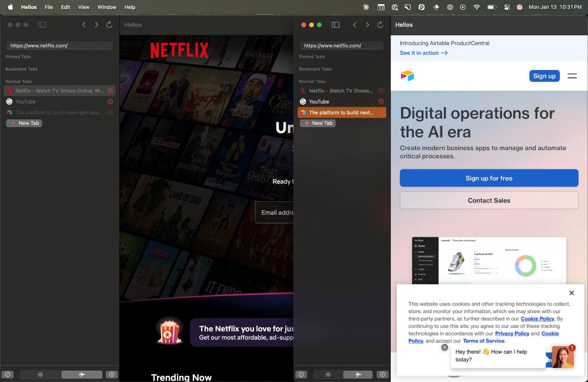This screenshot has height=382, width=588.
Task: Select the platform to build next tab in right window
Action: [342, 112]
